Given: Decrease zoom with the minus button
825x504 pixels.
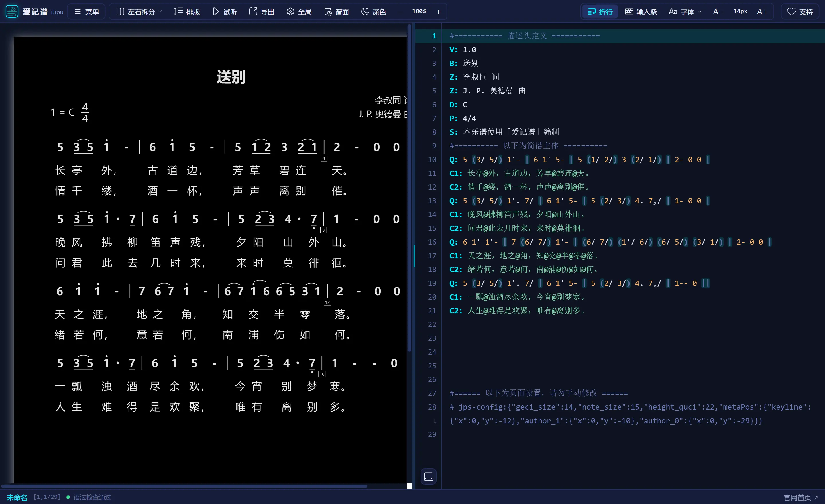Looking at the screenshot, I should [400, 12].
